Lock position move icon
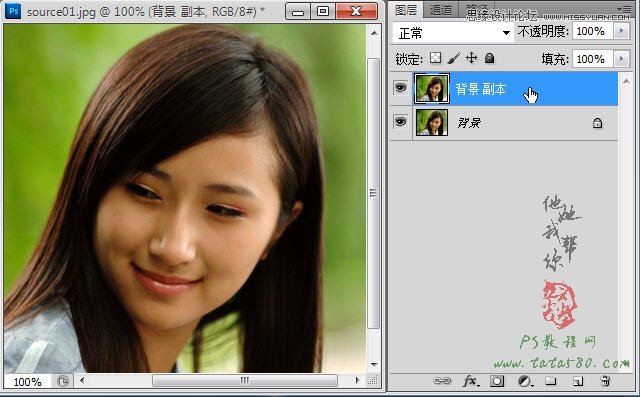Viewport: 640px width, 397px height. click(471, 58)
